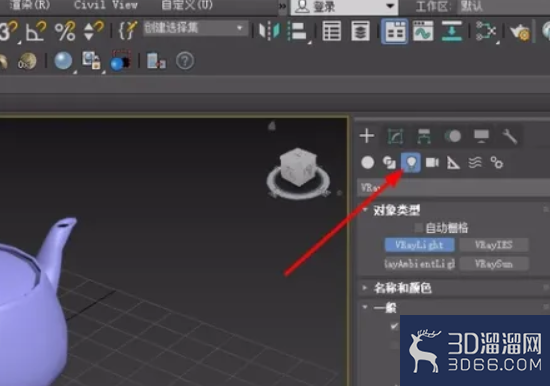Click the VRayLight button
The height and width of the screenshot is (386, 550).
coord(420,245)
